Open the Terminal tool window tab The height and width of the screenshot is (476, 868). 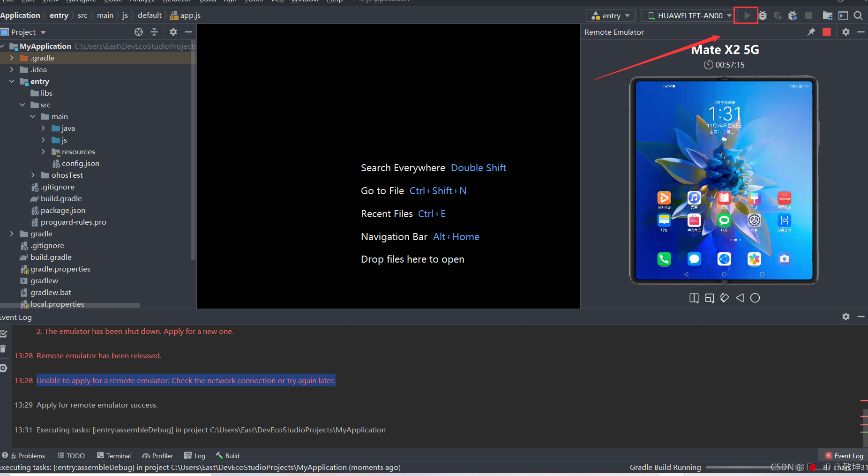[x=114, y=455]
